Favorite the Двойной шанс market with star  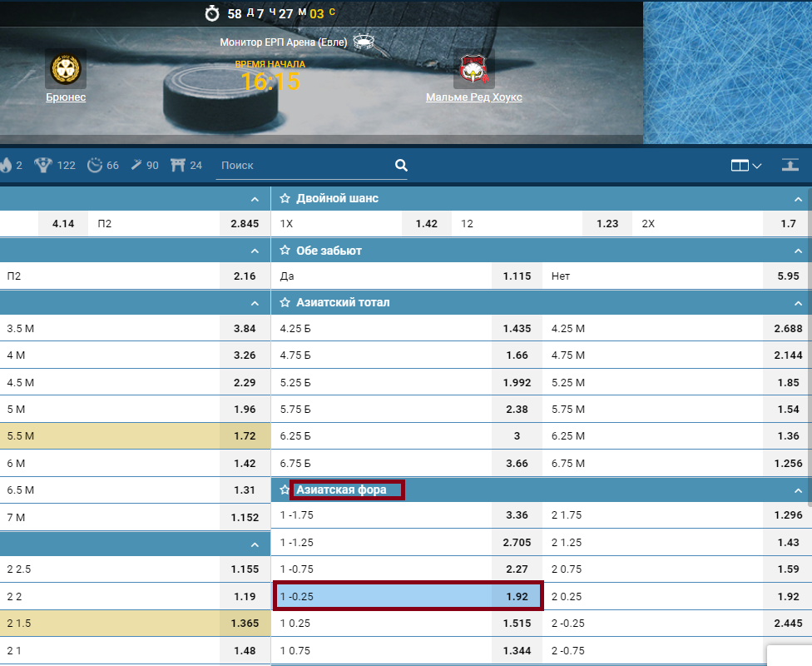[x=285, y=199]
